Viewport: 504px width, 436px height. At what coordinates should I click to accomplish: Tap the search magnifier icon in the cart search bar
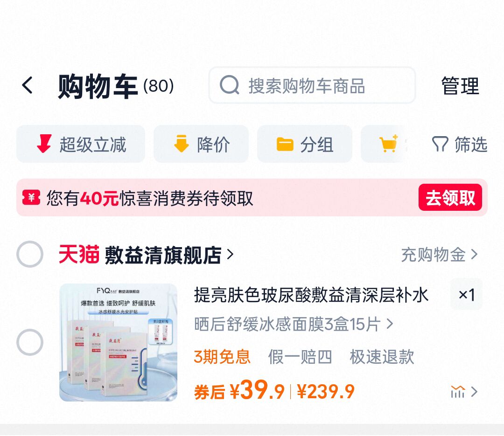click(x=229, y=85)
